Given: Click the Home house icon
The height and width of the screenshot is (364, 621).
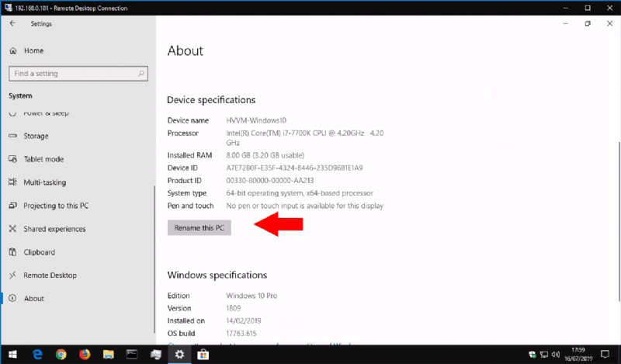Looking at the screenshot, I should [x=13, y=50].
